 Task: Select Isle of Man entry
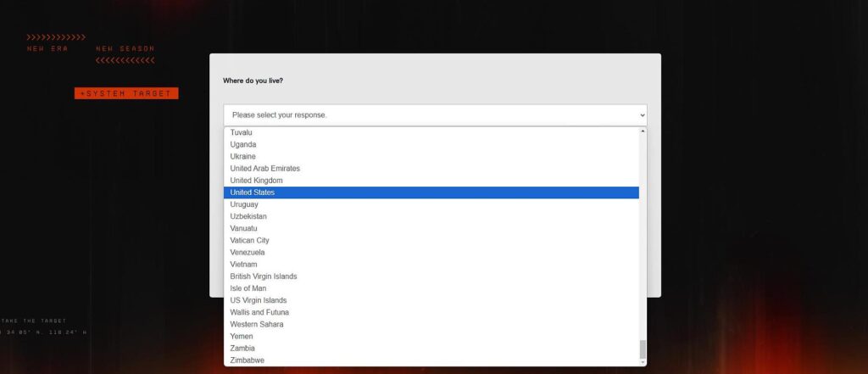click(248, 288)
